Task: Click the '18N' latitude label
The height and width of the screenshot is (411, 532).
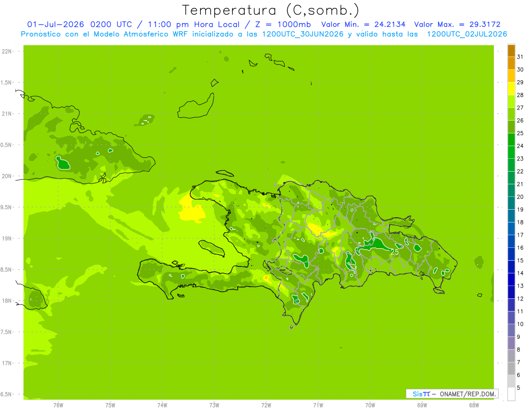Action: 7,301
